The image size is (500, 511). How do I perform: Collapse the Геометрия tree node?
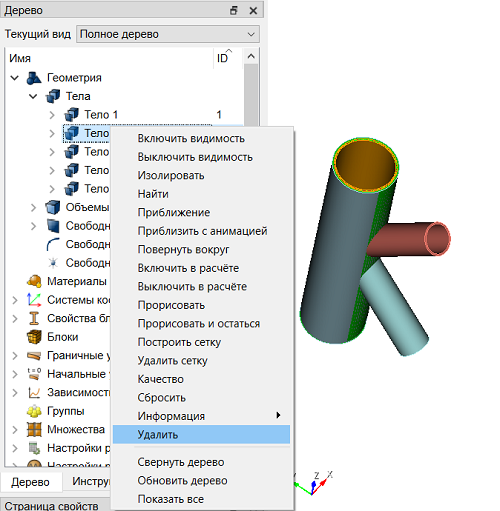coord(15,78)
